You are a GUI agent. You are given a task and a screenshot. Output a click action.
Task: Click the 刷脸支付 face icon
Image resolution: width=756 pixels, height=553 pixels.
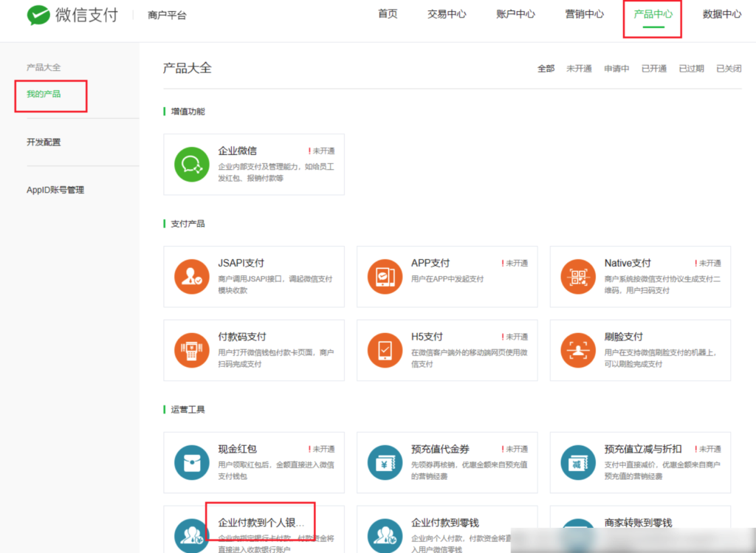tap(578, 350)
